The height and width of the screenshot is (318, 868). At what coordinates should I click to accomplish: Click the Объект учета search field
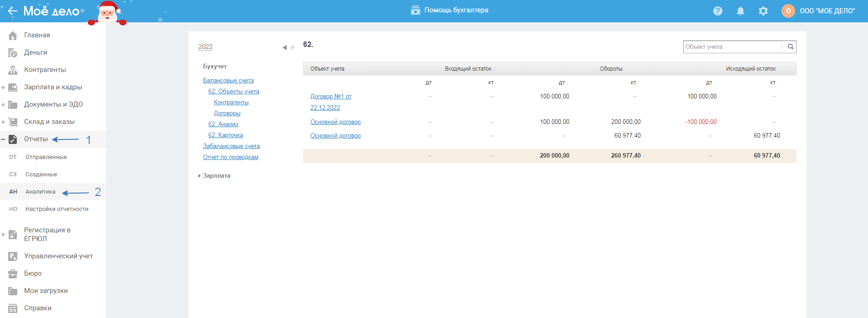733,46
